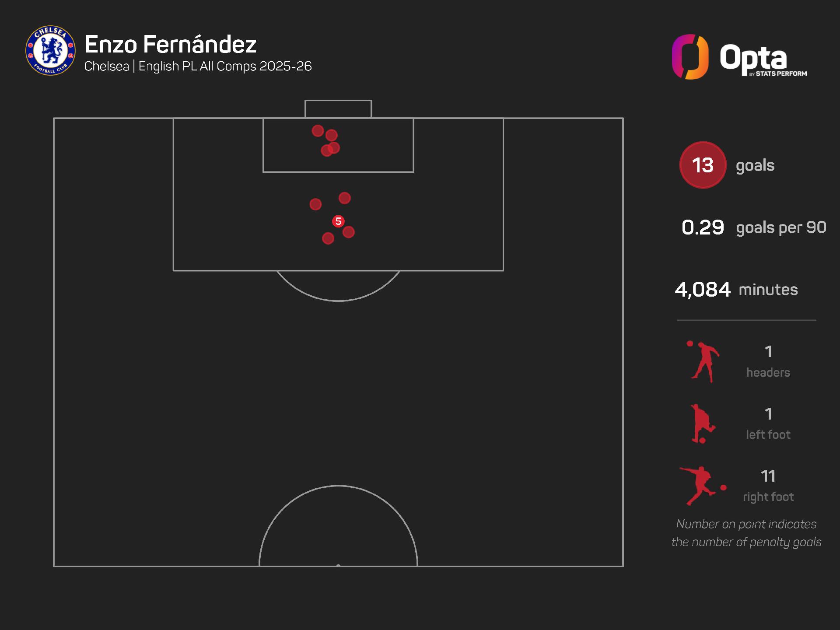Click the 0.29 goals per 90 value
The height and width of the screenshot is (630, 840).
(703, 227)
